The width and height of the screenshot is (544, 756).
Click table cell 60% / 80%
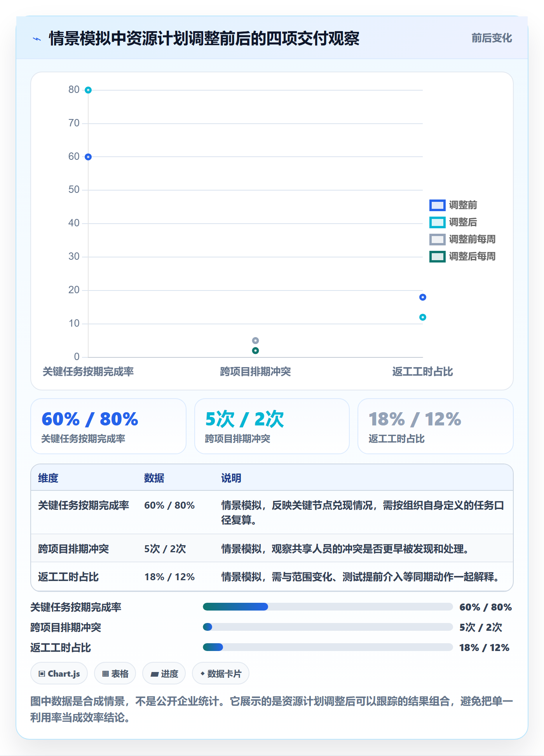coord(169,505)
